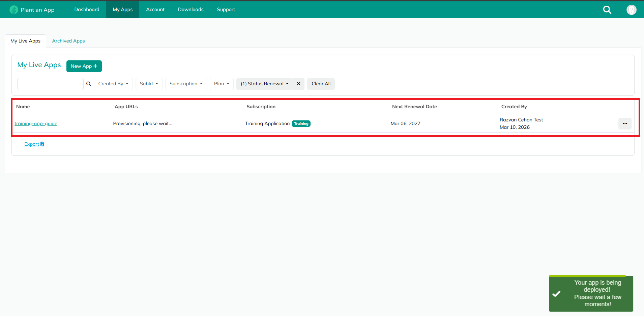Switch to the Archived Apps tab
This screenshot has width=644, height=316.
point(68,41)
